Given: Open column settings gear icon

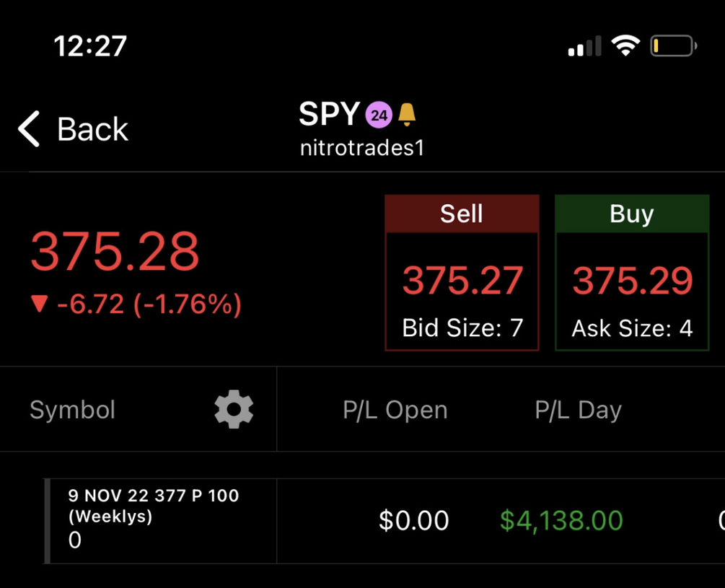Looking at the screenshot, I should tap(234, 410).
